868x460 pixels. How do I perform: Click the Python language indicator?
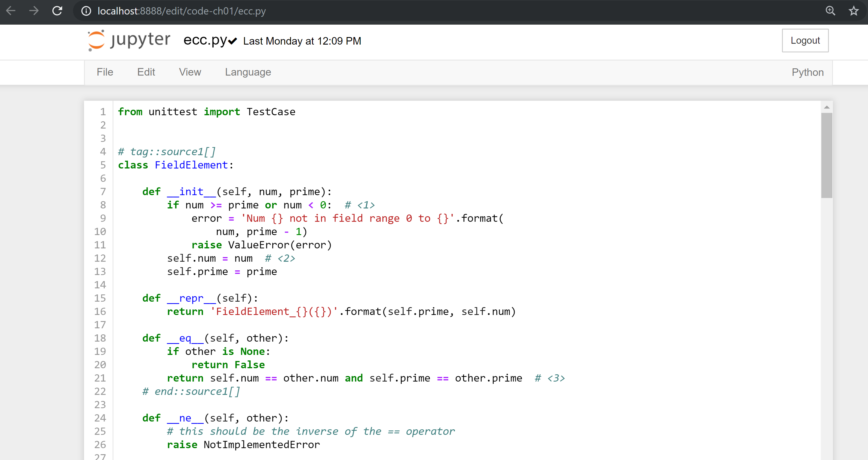pyautogui.click(x=808, y=72)
